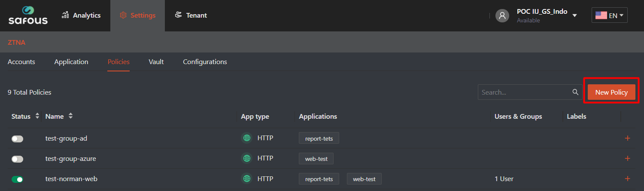Click the New Policy button

[x=611, y=92]
